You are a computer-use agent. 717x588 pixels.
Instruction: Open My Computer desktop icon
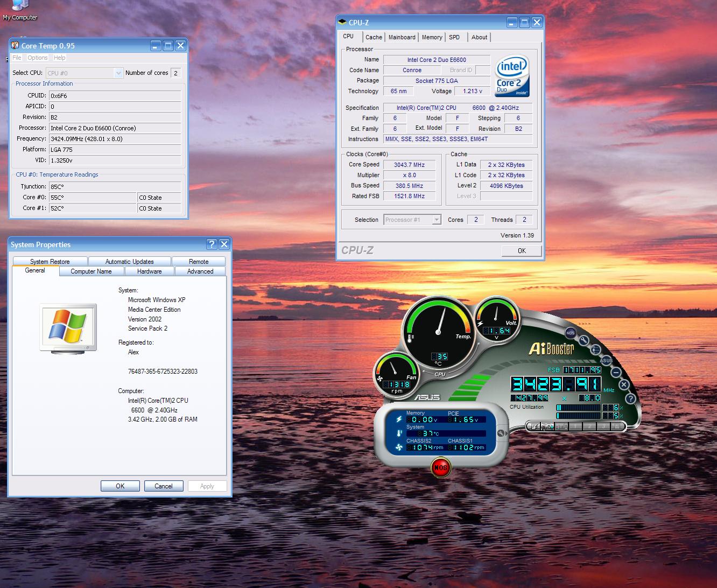[x=20, y=10]
